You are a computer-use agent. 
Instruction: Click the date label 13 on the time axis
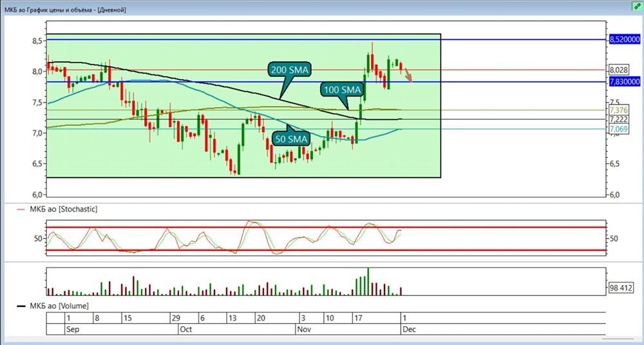[233, 319]
